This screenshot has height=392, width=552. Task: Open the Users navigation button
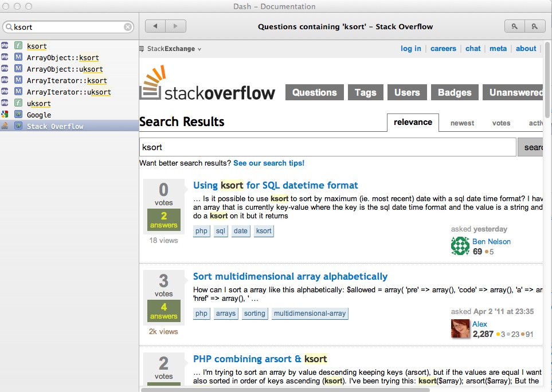coord(407,92)
